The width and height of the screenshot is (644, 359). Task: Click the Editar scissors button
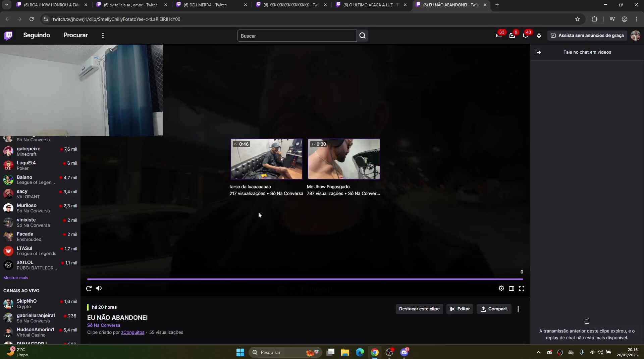[460, 309]
